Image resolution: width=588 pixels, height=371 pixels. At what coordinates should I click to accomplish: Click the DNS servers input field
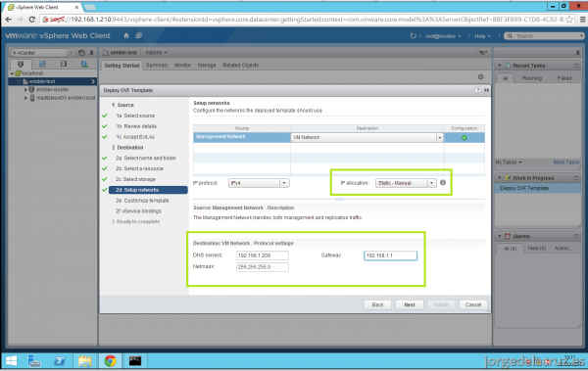click(x=263, y=255)
